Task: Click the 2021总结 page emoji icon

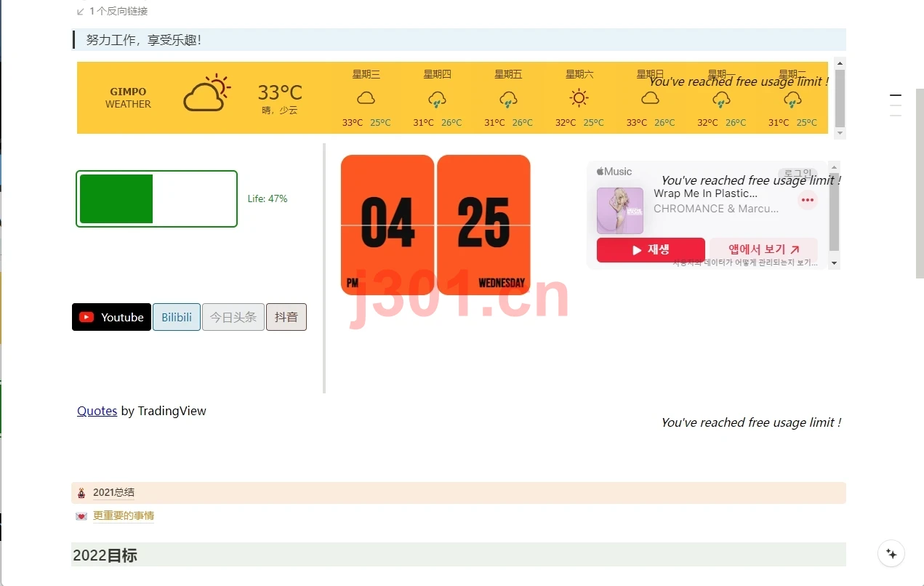Action: (x=81, y=493)
